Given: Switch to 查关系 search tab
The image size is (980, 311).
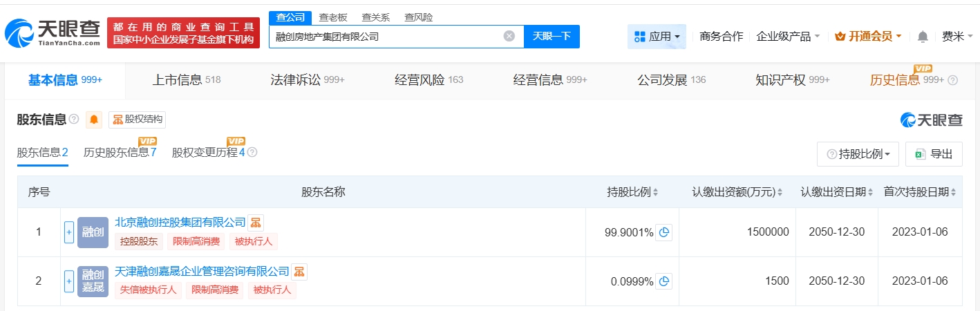Looking at the screenshot, I should [375, 17].
